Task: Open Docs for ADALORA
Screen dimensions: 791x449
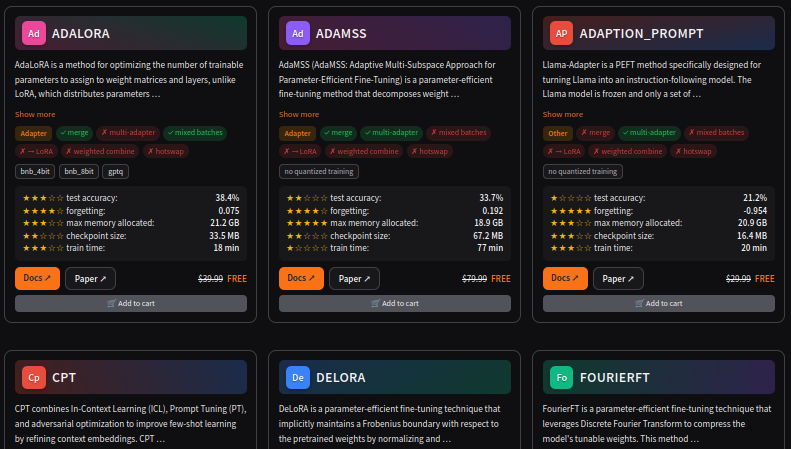Action: tap(37, 278)
